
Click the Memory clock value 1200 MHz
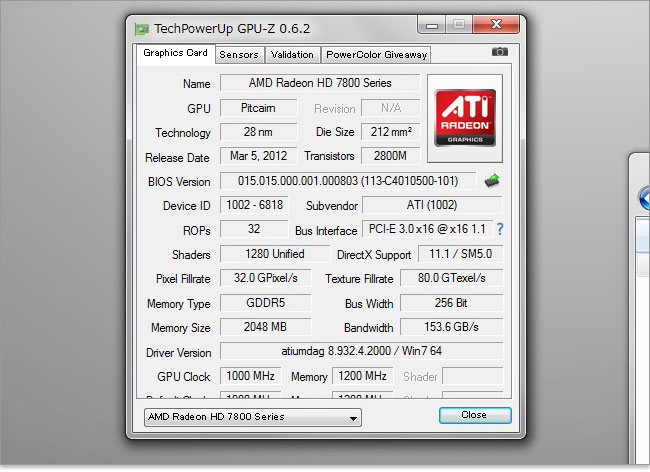(x=363, y=375)
